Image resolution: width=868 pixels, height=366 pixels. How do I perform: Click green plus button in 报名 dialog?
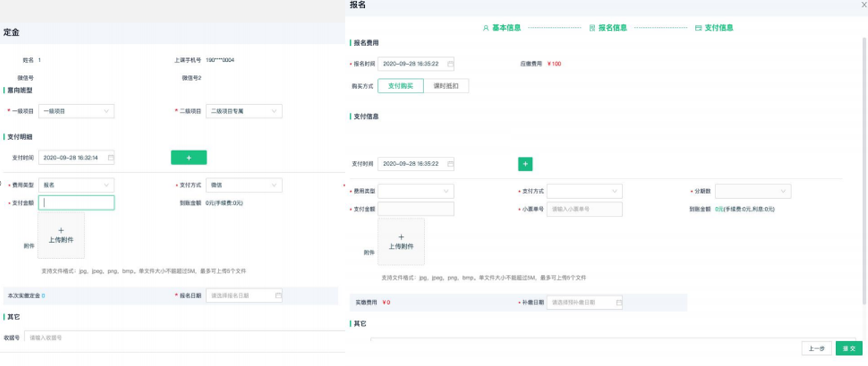click(525, 164)
